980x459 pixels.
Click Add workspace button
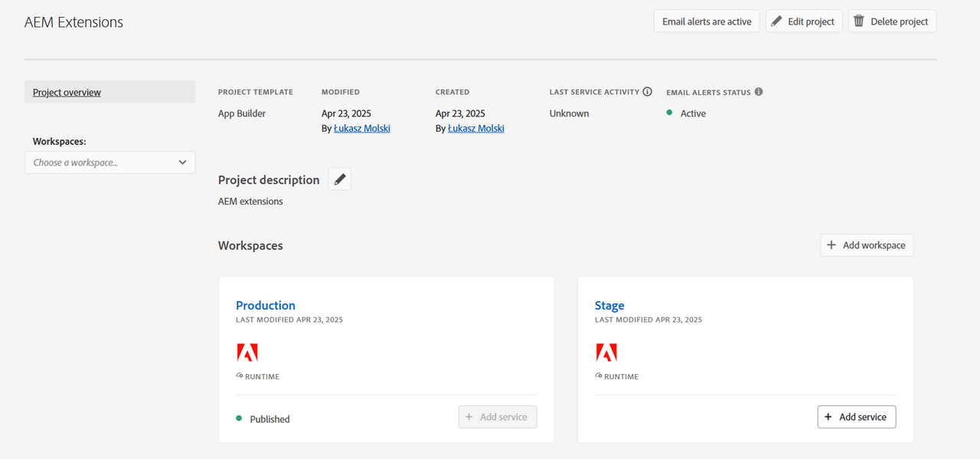pyautogui.click(x=866, y=245)
